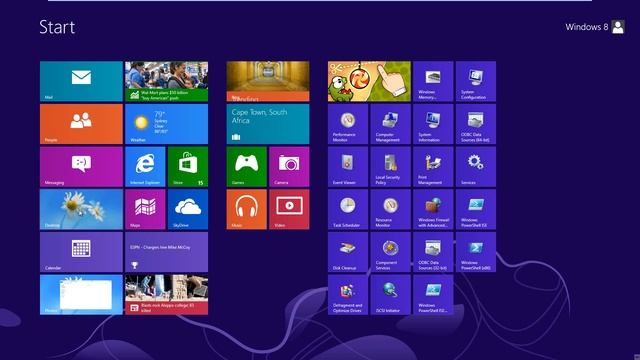Open the Travel tile showing Cape Town

[268, 124]
